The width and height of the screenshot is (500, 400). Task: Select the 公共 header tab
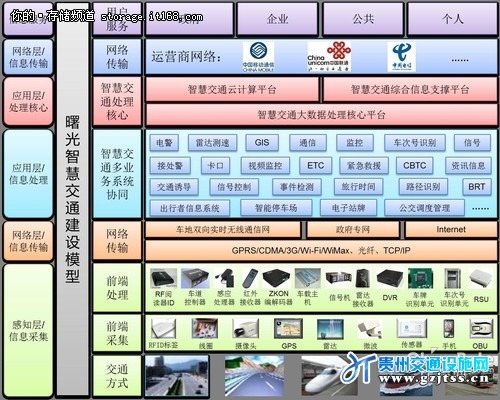coord(363,19)
